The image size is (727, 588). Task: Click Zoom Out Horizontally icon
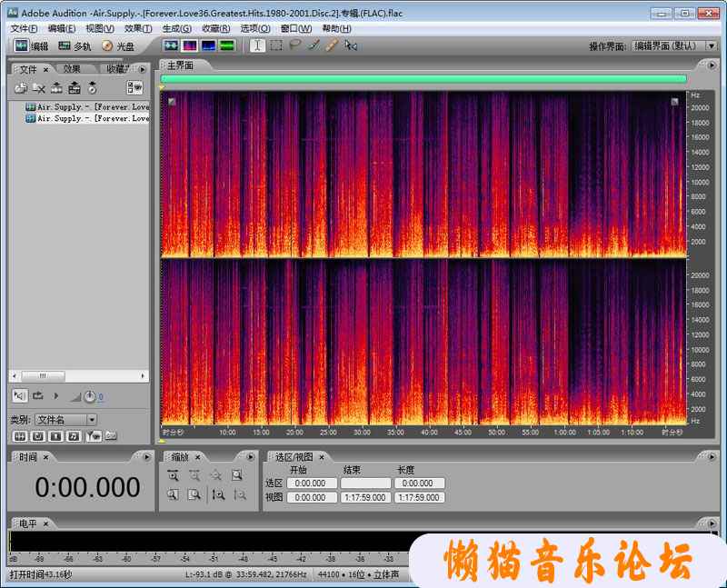pyautogui.click(x=194, y=474)
